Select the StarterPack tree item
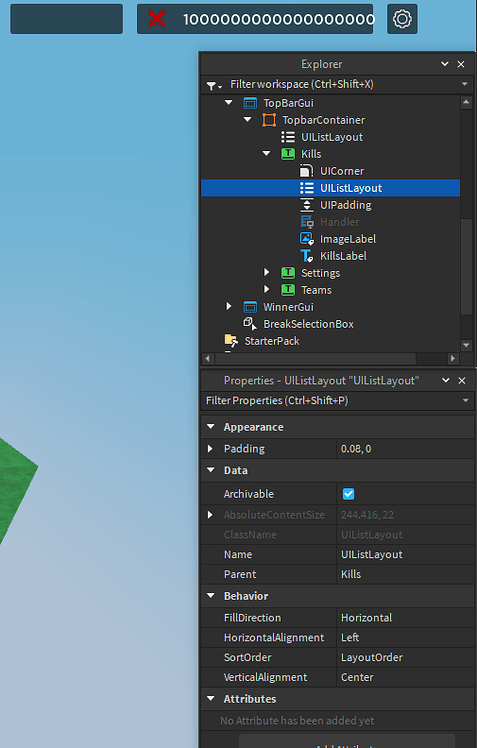477x748 pixels. [x=272, y=341]
